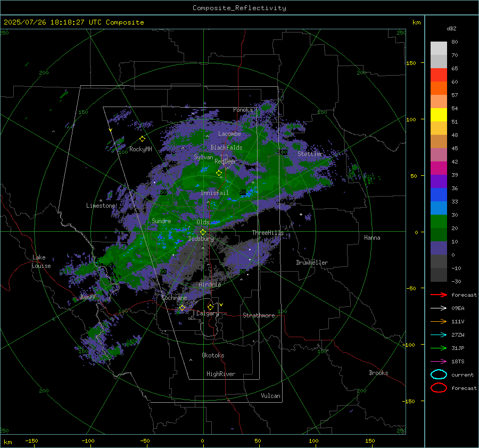
Task: Click the Limestone label on the map
Action: (x=101, y=206)
